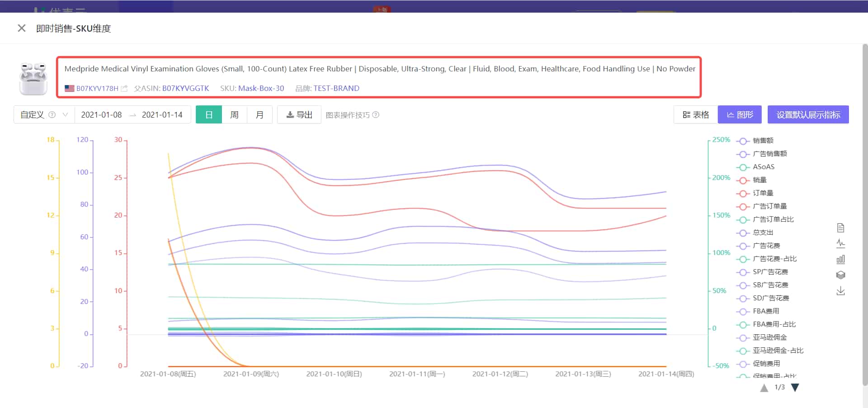The image size is (868, 408).
Task: Click help icon beside 自定义
Action: coord(52,115)
